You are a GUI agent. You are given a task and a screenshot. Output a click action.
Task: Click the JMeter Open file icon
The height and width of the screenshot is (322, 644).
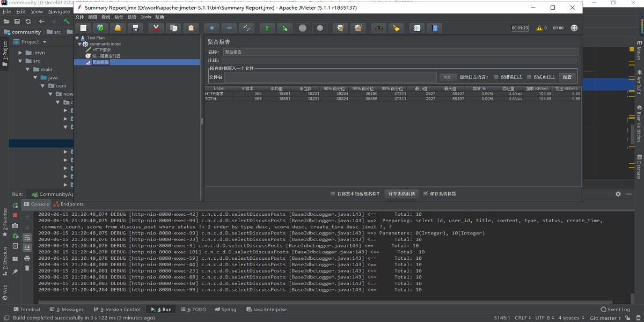pyautogui.click(x=118, y=28)
